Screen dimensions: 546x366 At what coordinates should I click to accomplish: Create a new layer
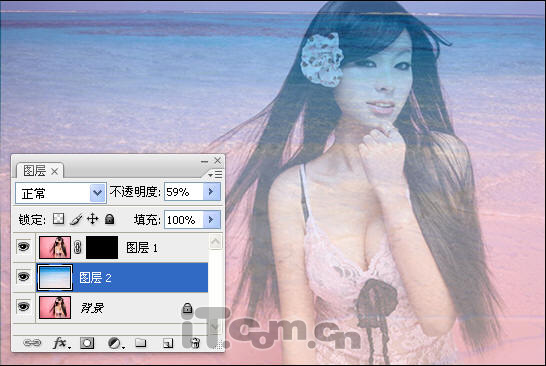pos(168,344)
